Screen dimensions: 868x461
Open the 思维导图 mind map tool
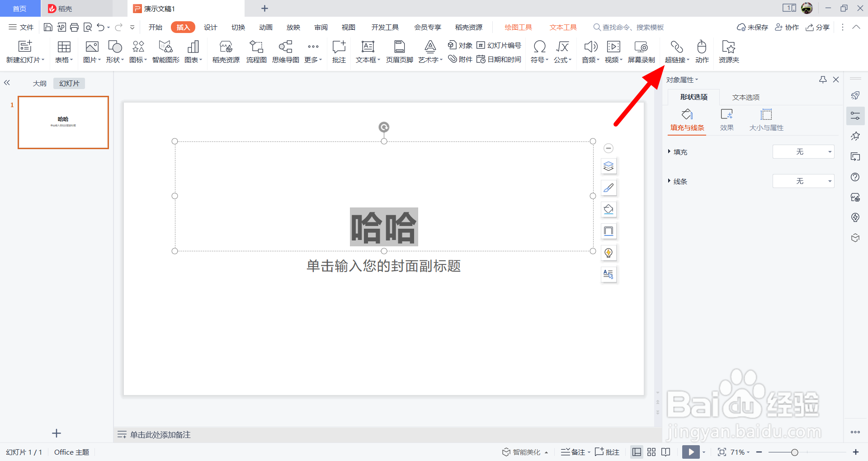285,51
